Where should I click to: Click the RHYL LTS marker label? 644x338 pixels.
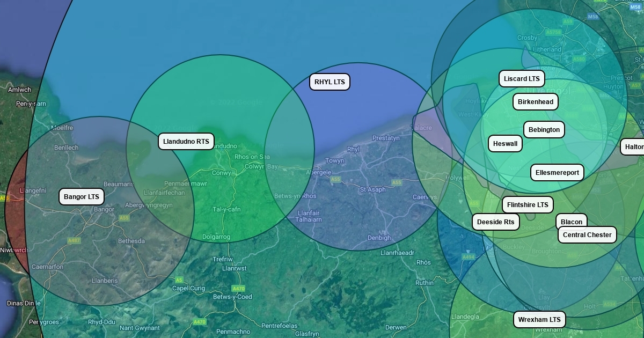[330, 82]
